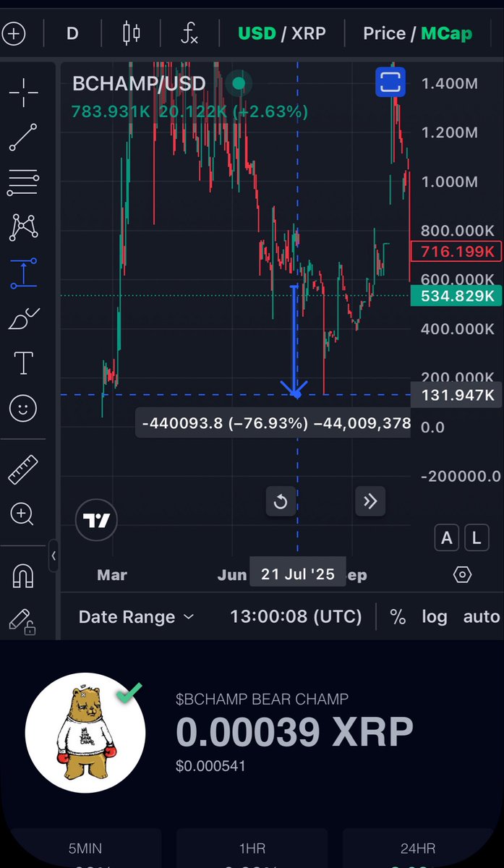Select the brush drawing tool
This screenshot has height=868, width=504.
click(23, 319)
